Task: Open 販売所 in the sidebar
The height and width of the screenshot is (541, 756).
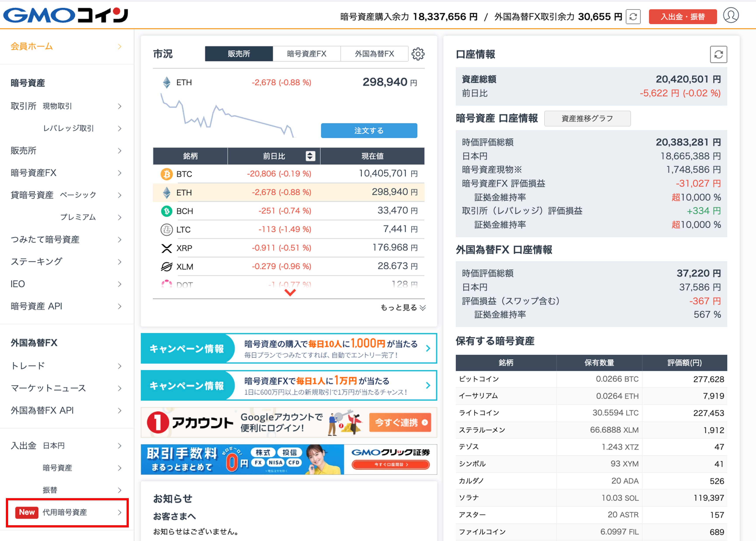Action: (x=67, y=151)
